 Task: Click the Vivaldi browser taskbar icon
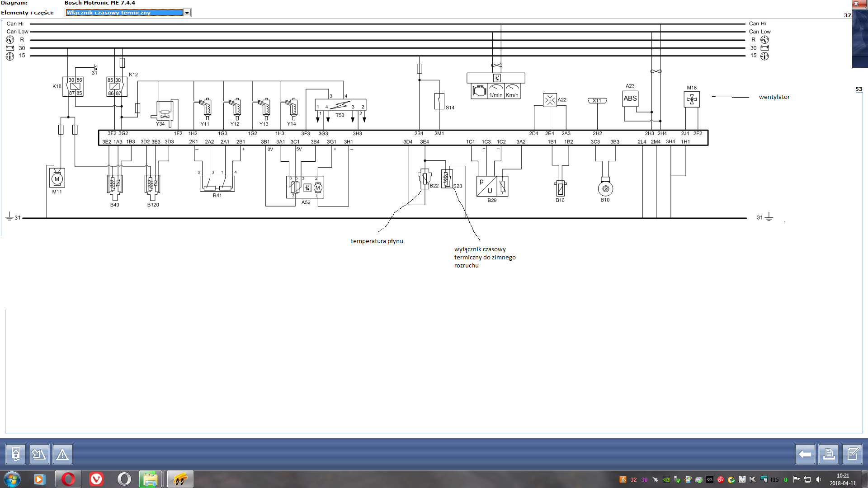(x=96, y=479)
